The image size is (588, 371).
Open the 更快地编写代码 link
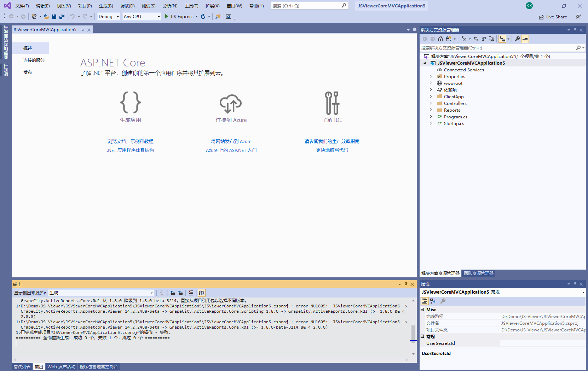[x=332, y=150]
